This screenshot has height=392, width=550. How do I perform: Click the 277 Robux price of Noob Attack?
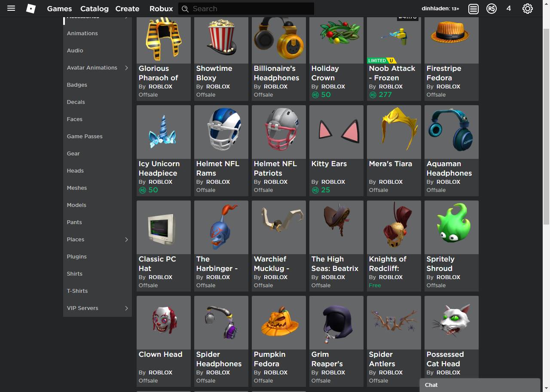click(x=385, y=94)
